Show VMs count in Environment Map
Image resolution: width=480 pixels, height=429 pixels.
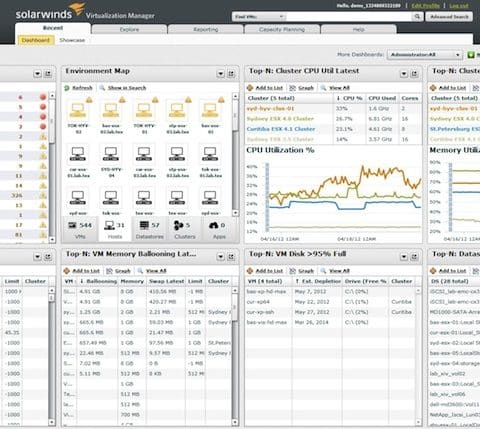point(80,229)
